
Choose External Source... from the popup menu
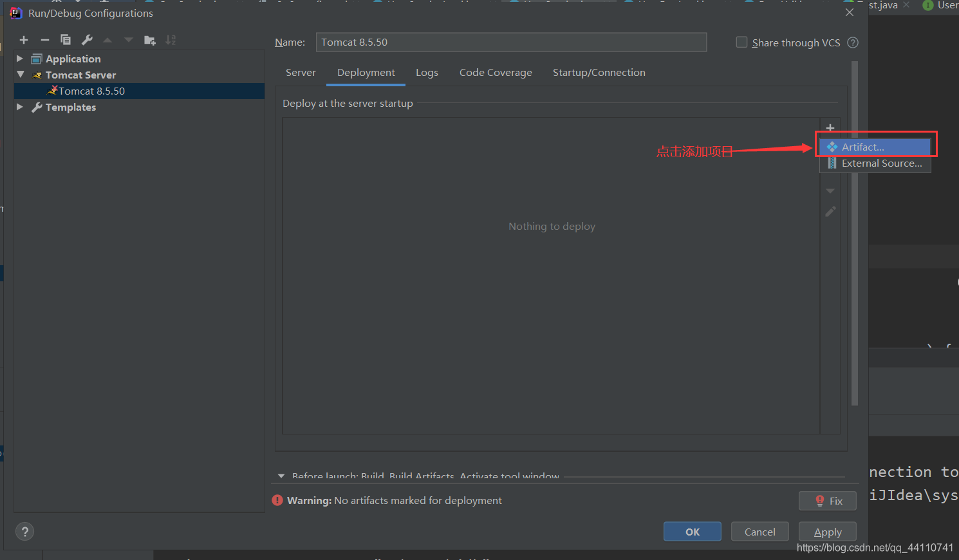click(875, 163)
